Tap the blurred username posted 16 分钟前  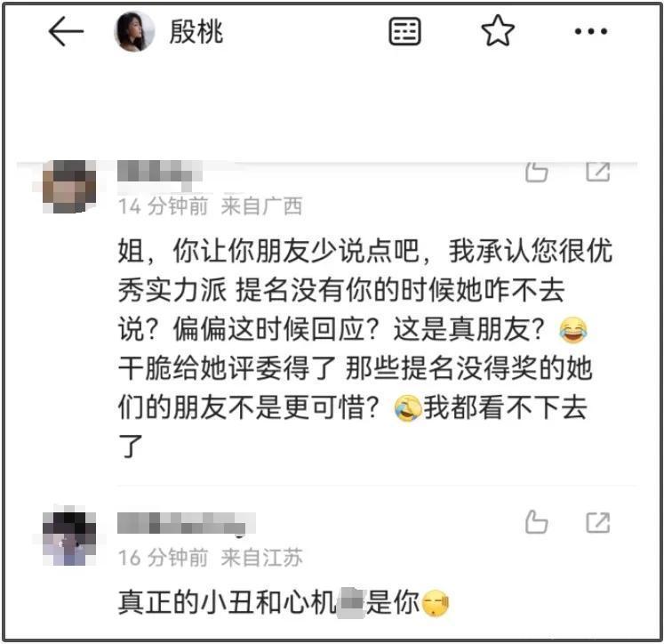click(x=187, y=523)
